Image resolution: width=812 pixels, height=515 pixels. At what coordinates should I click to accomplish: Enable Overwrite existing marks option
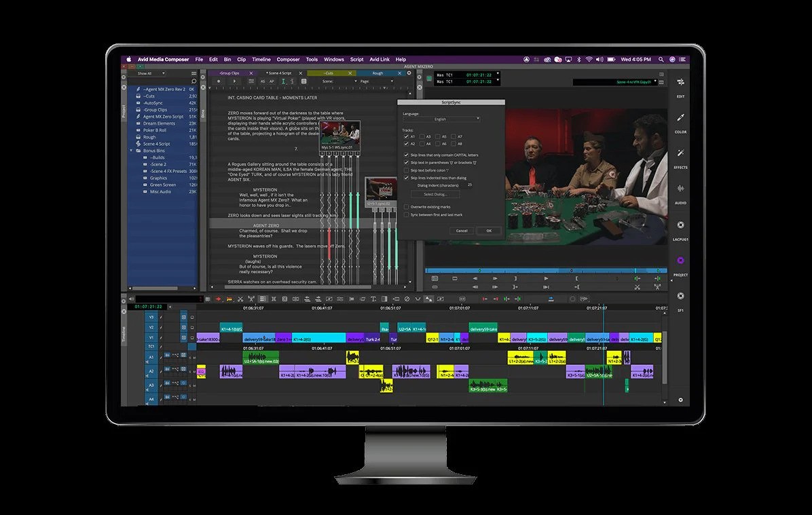pyautogui.click(x=406, y=206)
